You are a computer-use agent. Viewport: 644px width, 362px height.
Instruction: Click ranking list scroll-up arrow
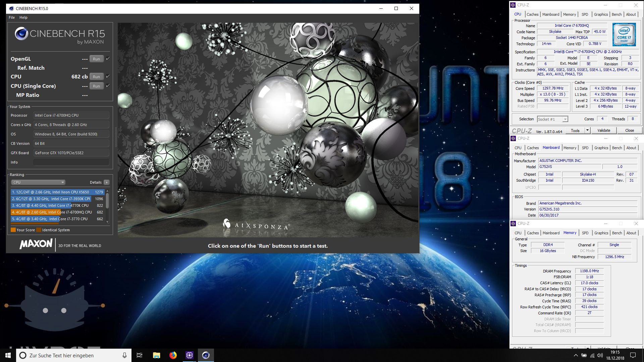point(107,191)
